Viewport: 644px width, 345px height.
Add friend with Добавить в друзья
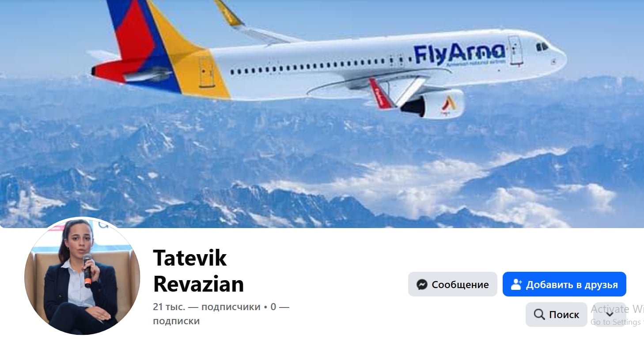tap(564, 284)
